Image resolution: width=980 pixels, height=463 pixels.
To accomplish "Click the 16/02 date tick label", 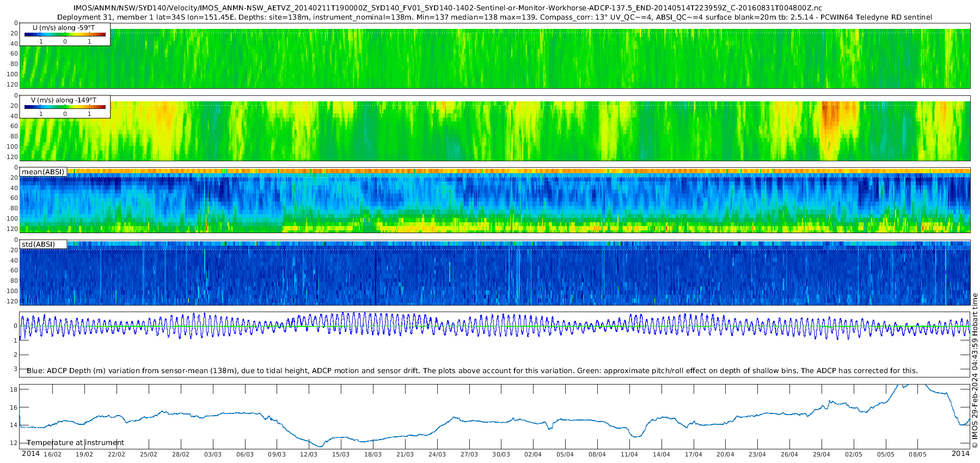I will (52, 454).
